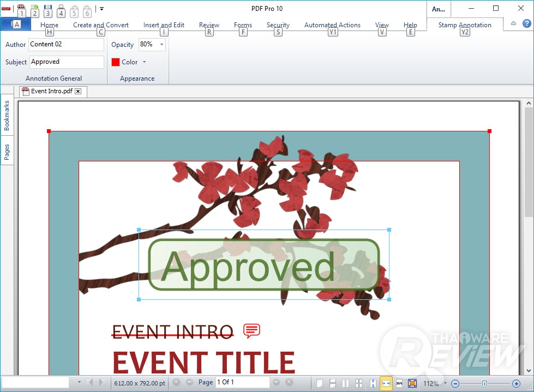The width and height of the screenshot is (534, 392).
Task: Click the Open file icon in quick access toolbar
Action: (34, 9)
